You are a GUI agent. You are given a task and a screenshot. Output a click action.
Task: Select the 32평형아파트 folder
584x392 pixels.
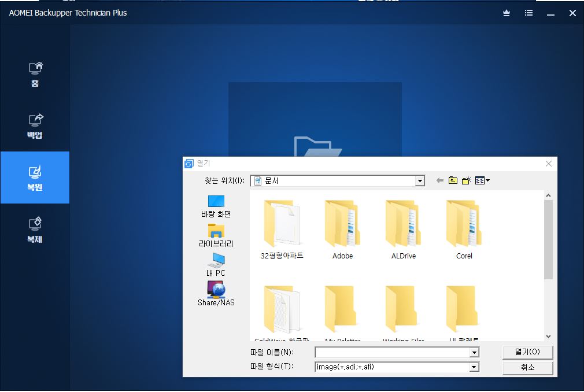coord(282,230)
